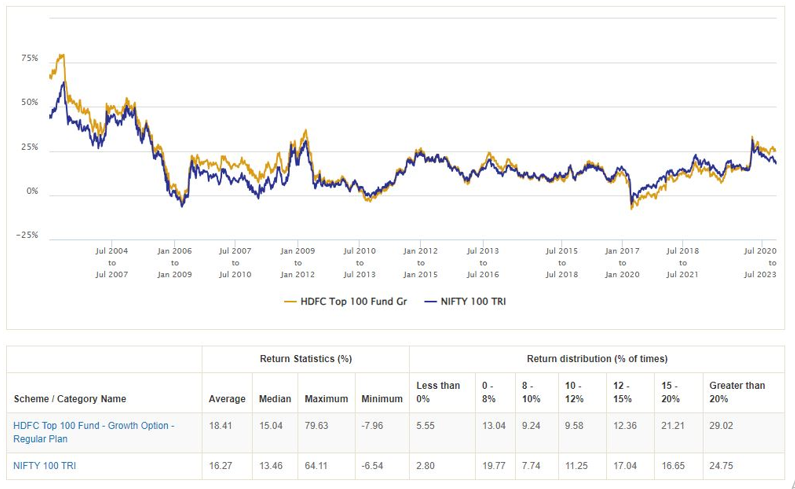Click the 8 - 10% column header

point(531,392)
